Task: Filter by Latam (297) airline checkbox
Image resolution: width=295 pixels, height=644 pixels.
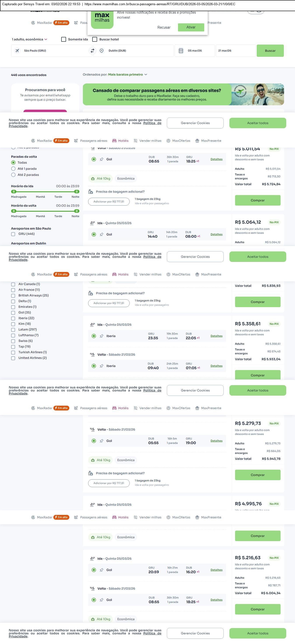Action: [x=13, y=329]
